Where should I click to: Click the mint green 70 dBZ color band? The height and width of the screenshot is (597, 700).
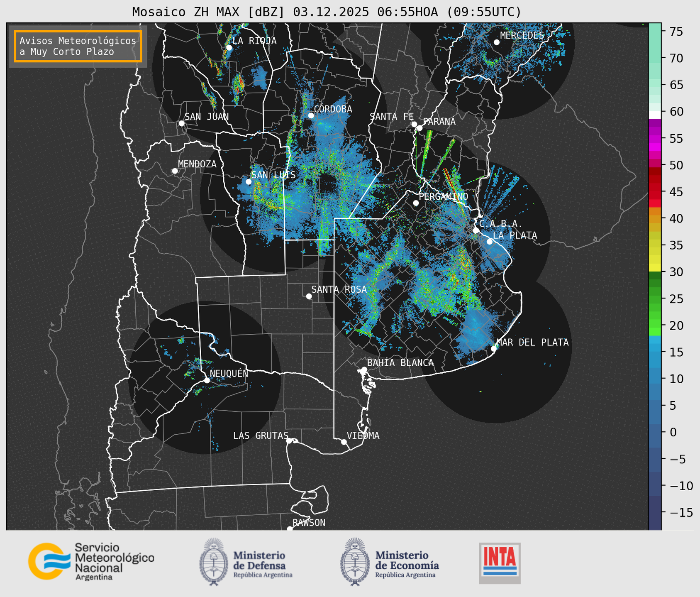[655, 58]
